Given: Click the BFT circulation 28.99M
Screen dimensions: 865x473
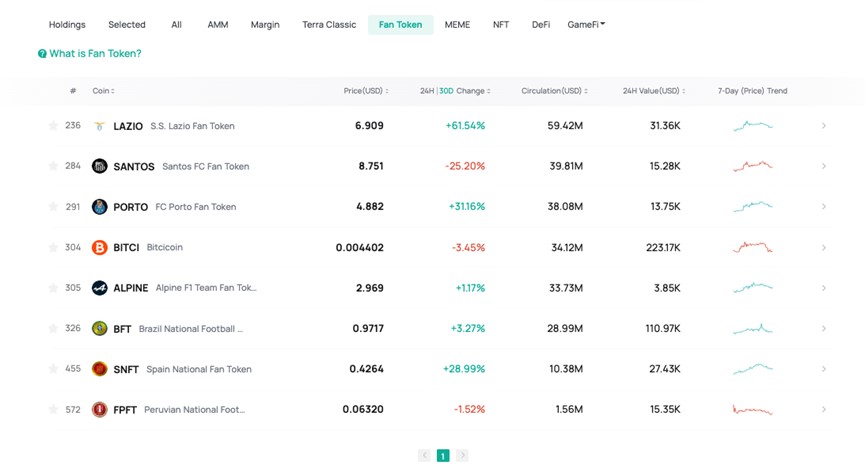Looking at the screenshot, I should 565,328.
